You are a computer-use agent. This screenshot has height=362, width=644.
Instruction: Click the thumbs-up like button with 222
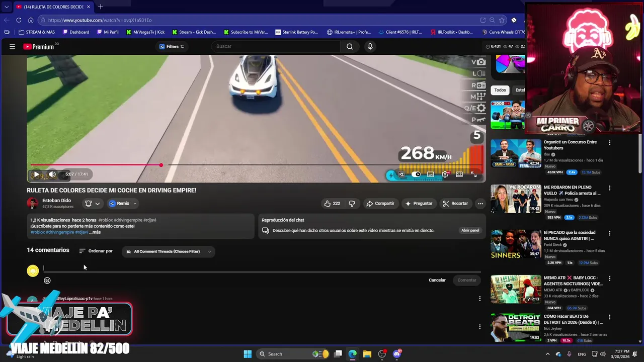[332, 204]
